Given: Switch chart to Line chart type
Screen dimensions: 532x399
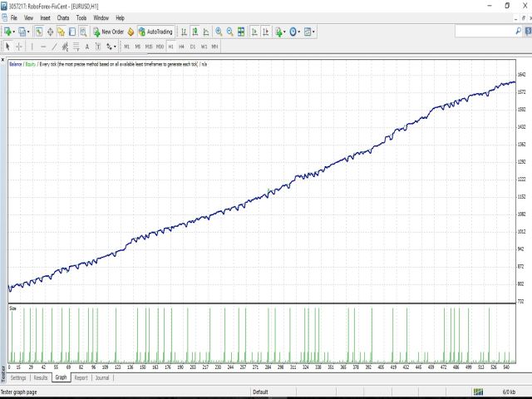Looking at the screenshot, I should click(x=206, y=32).
